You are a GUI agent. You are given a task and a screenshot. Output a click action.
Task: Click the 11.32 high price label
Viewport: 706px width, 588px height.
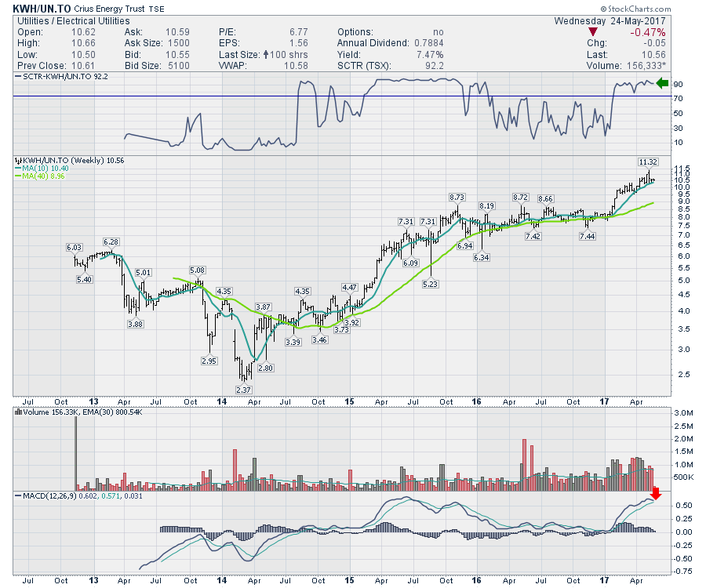[648, 162]
